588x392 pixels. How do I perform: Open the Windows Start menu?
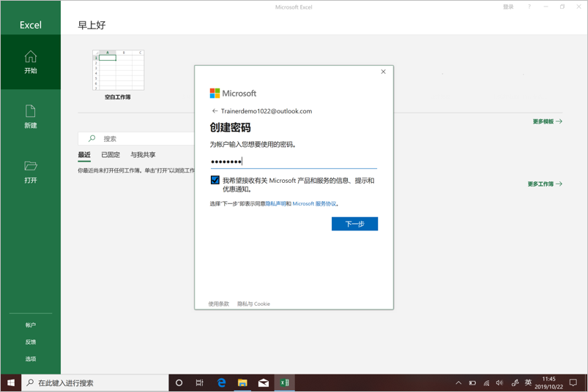11,382
